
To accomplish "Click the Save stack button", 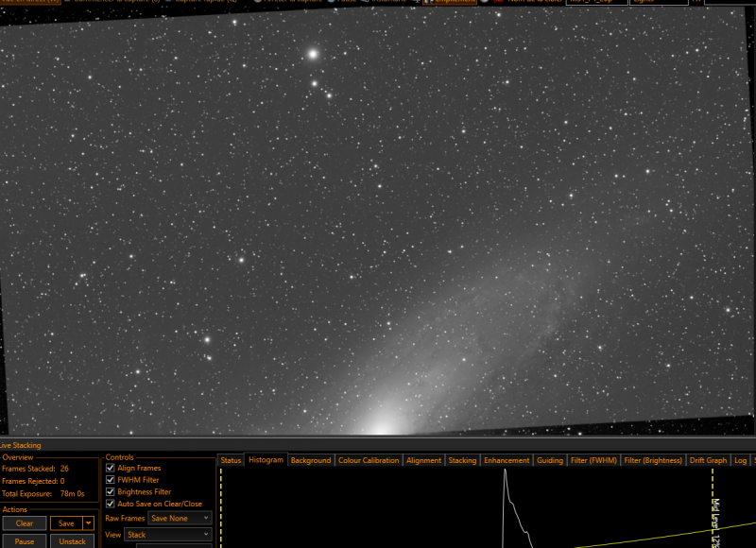I will 66,522.
